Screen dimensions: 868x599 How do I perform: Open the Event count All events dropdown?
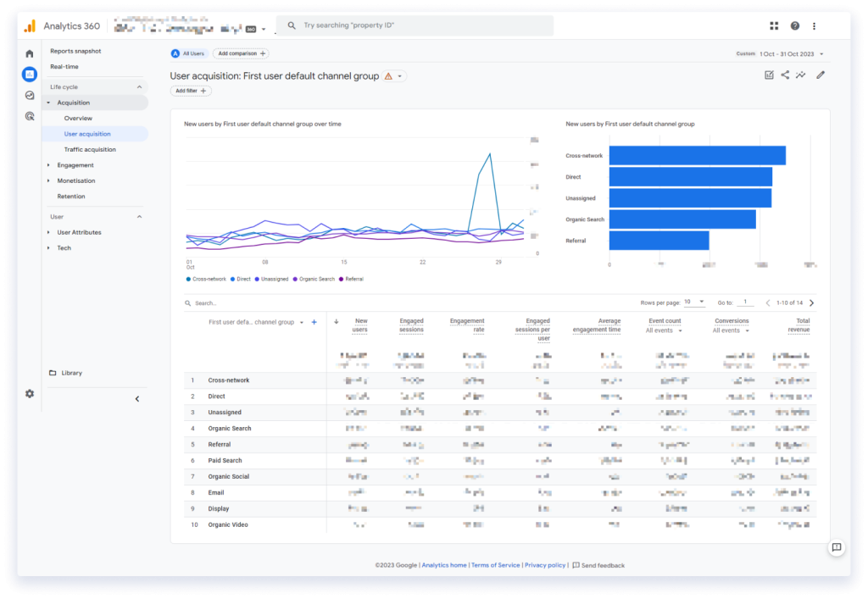(x=664, y=330)
